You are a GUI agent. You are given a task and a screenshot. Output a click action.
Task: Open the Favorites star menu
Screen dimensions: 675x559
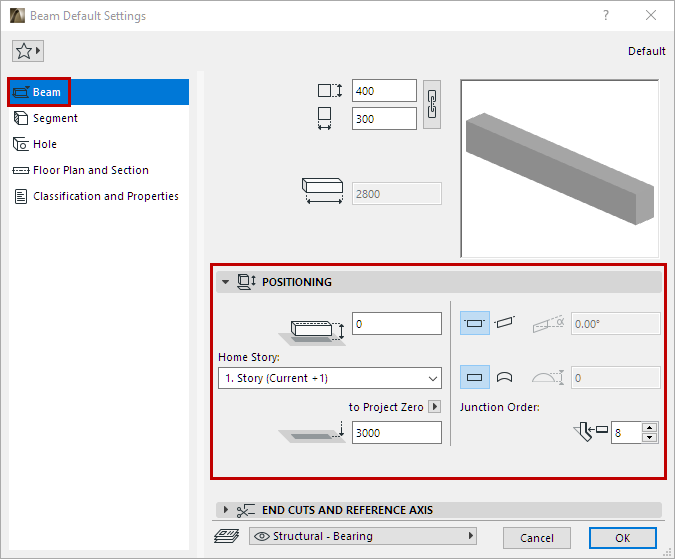pos(28,51)
